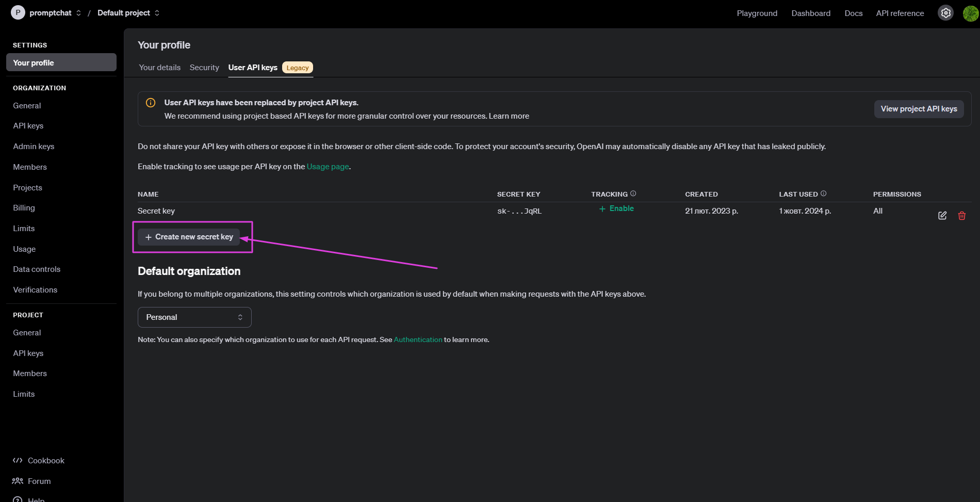Viewport: 980px width, 502px height.
Task: Edit the Secret key with pencil icon
Action: tap(942, 216)
